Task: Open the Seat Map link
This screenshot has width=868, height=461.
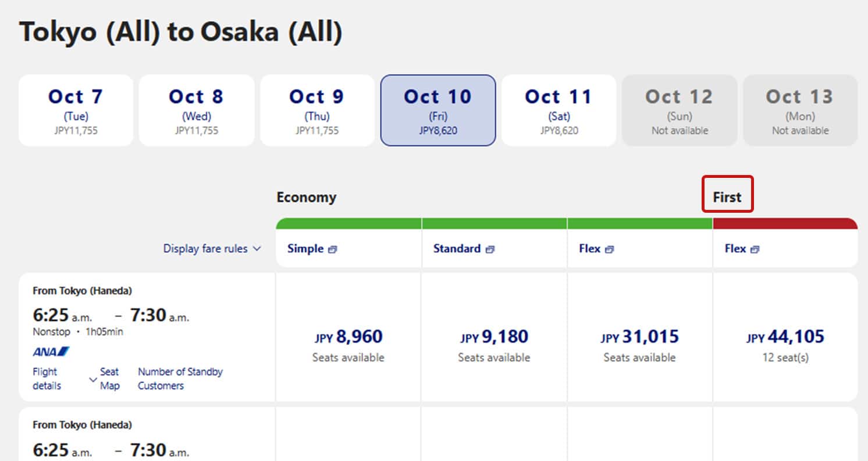Action: (x=109, y=378)
